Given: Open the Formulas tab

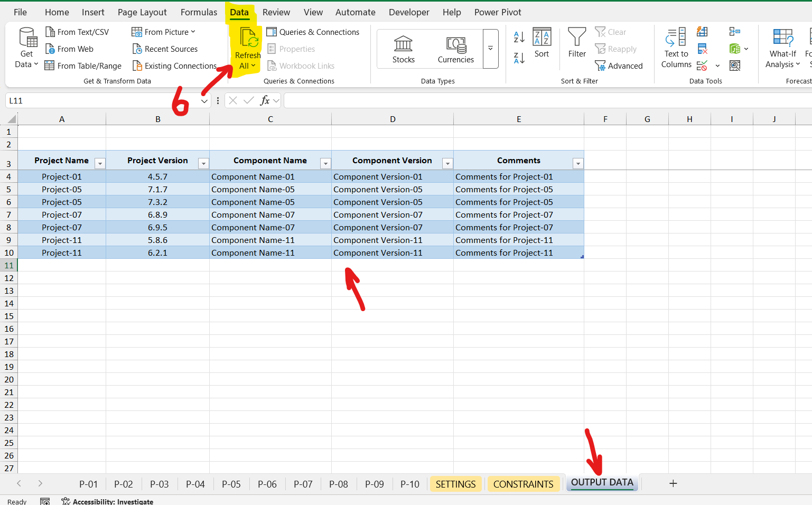Looking at the screenshot, I should point(199,12).
